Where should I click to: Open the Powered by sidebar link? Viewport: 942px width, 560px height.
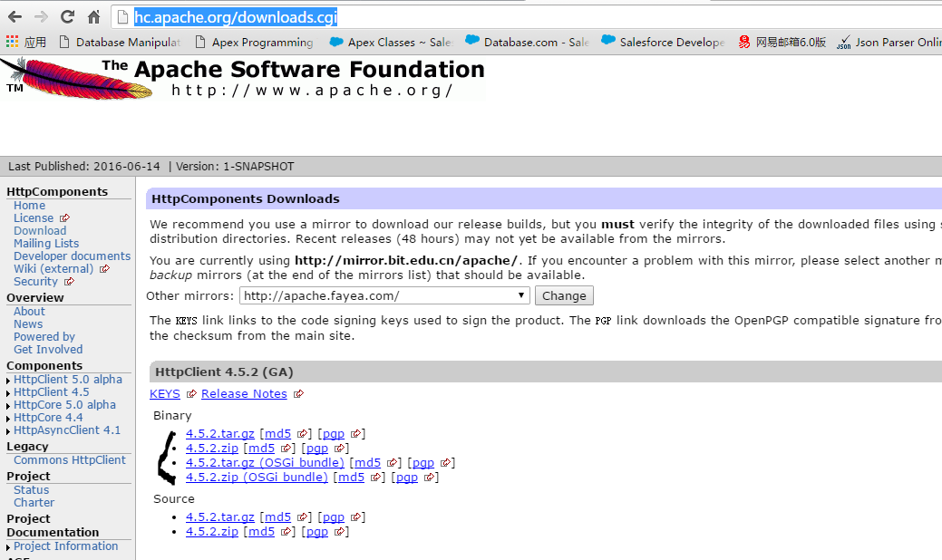tap(44, 337)
